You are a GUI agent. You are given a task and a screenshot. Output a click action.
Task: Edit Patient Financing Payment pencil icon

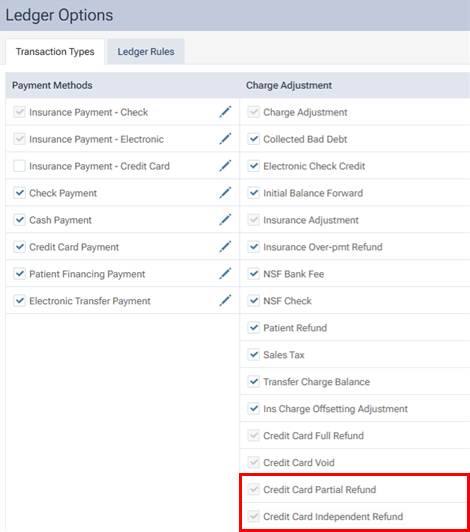pos(225,273)
